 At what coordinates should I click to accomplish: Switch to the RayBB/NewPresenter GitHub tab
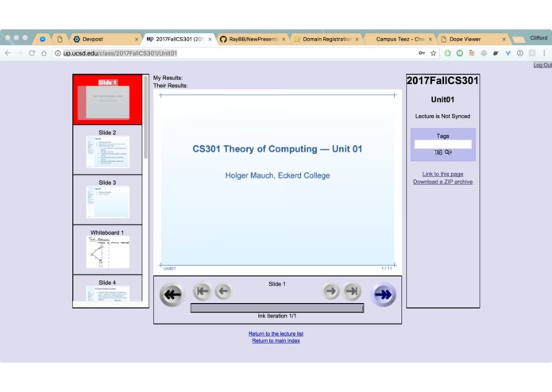tap(253, 39)
